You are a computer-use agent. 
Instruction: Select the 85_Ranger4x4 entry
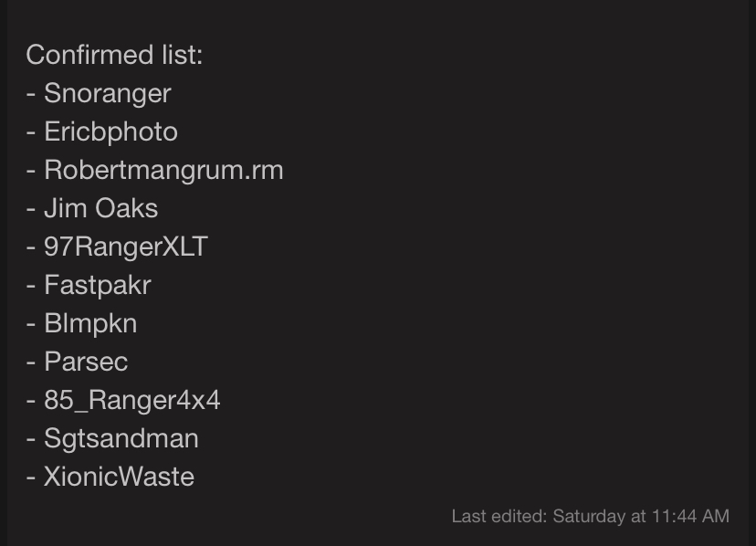pyautogui.click(x=132, y=400)
